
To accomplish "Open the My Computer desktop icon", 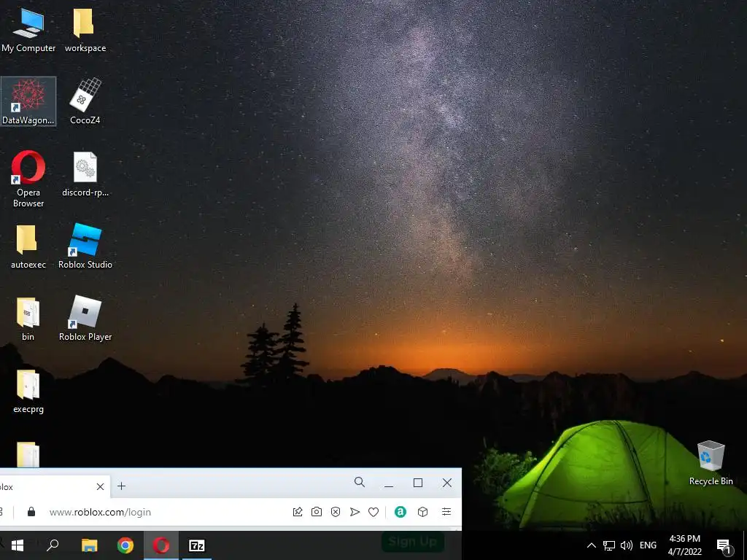I will coord(28,31).
